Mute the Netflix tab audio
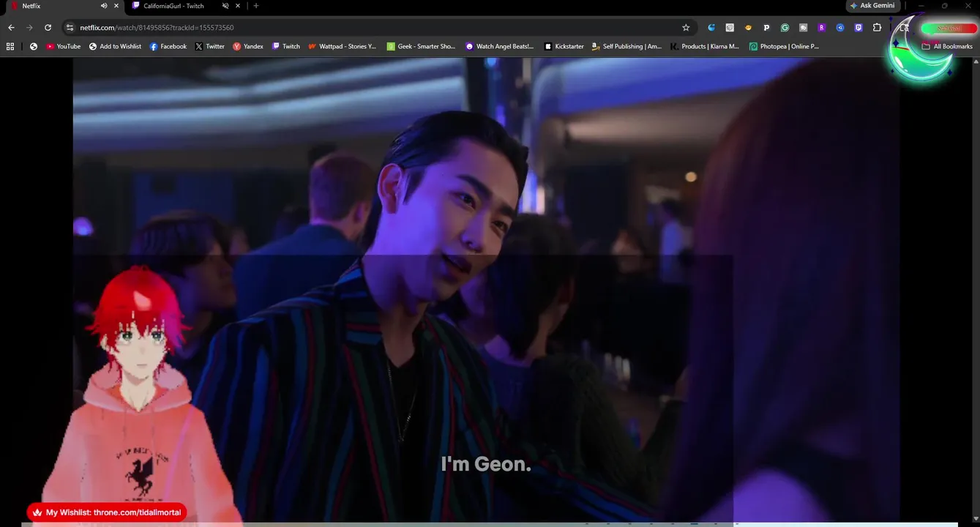 coord(104,6)
